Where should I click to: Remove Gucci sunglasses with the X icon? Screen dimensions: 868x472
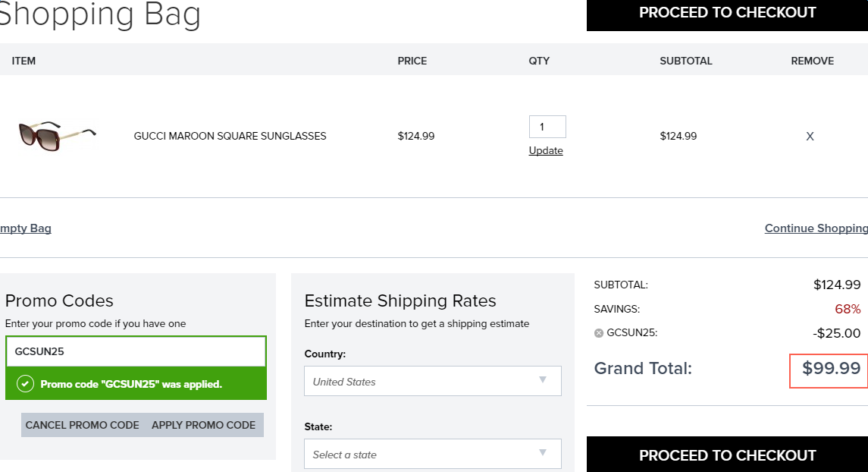810,137
